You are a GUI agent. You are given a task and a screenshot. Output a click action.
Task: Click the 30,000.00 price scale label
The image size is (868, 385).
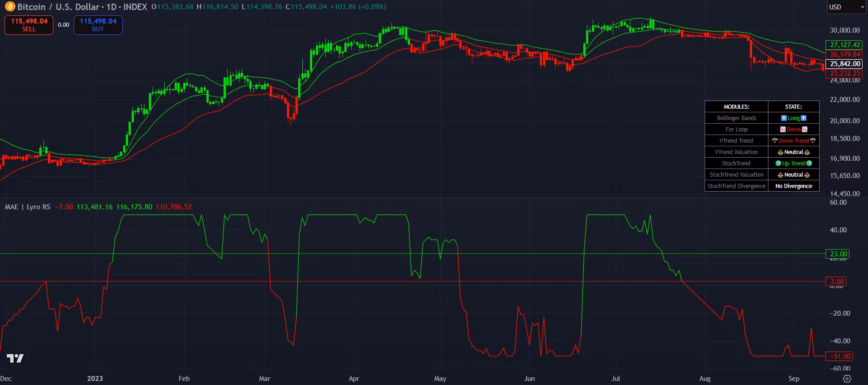click(x=844, y=30)
